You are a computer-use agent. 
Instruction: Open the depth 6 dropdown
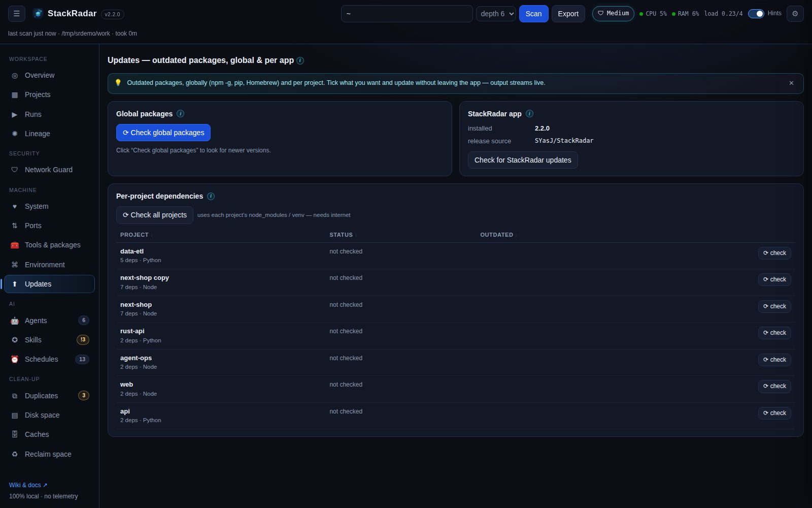496,14
